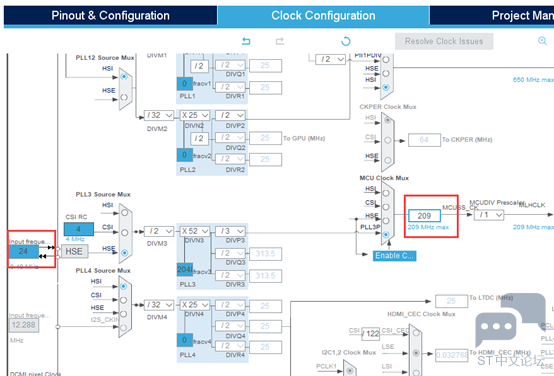Open the DIVP3 /3 divider dropdown

click(230, 231)
